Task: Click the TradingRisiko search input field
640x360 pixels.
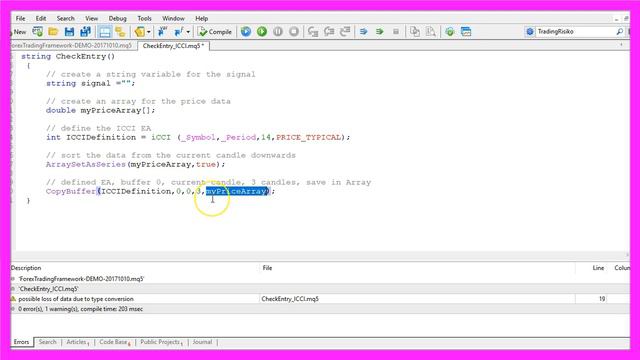Action: click(575, 31)
